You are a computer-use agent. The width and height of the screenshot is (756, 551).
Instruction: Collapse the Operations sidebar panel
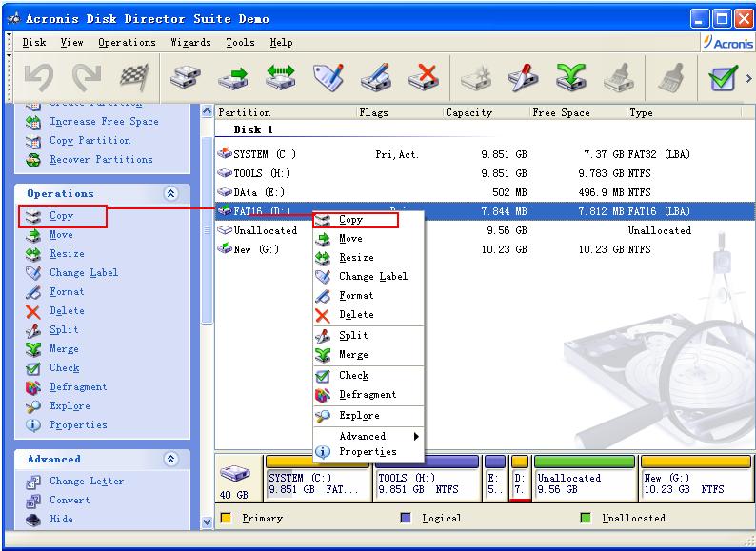[170, 194]
